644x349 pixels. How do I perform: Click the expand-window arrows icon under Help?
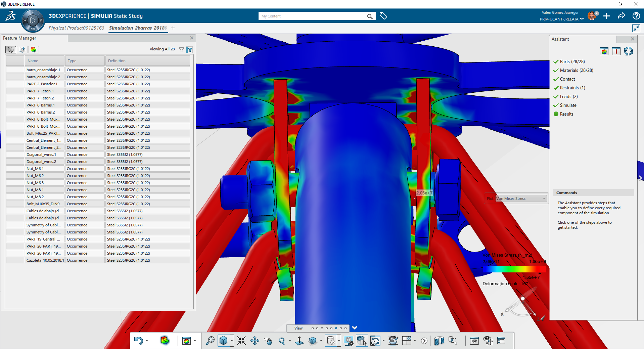[x=636, y=28]
